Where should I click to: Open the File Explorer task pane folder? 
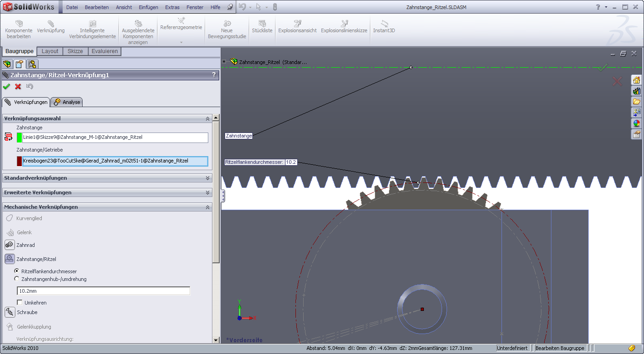[x=636, y=102]
